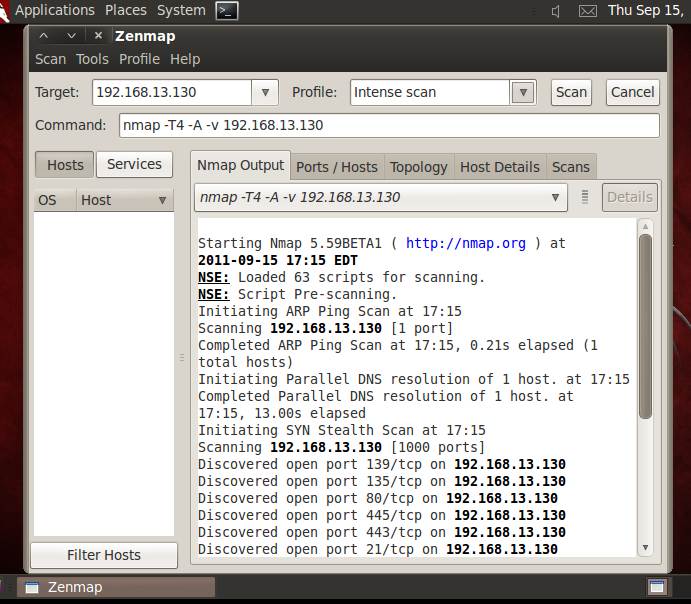Image resolution: width=691 pixels, height=604 pixels.
Task: Start the scan with the Scan button
Action: (571, 92)
